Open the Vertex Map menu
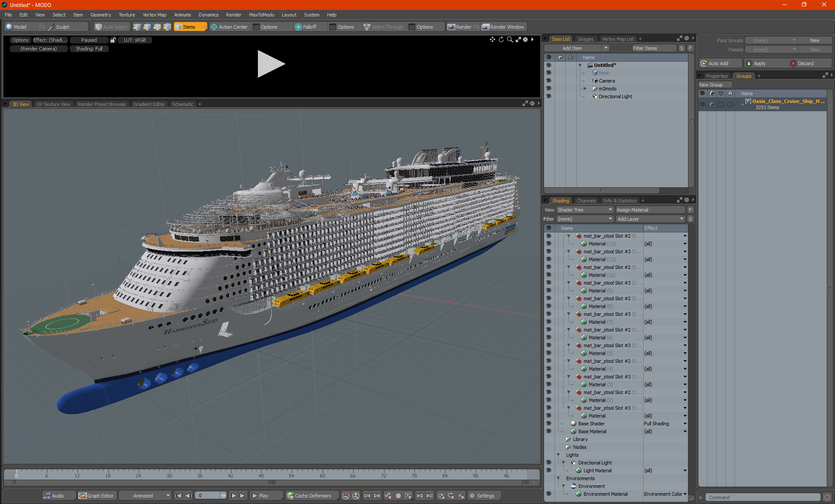The height and width of the screenshot is (504, 835). coord(154,15)
